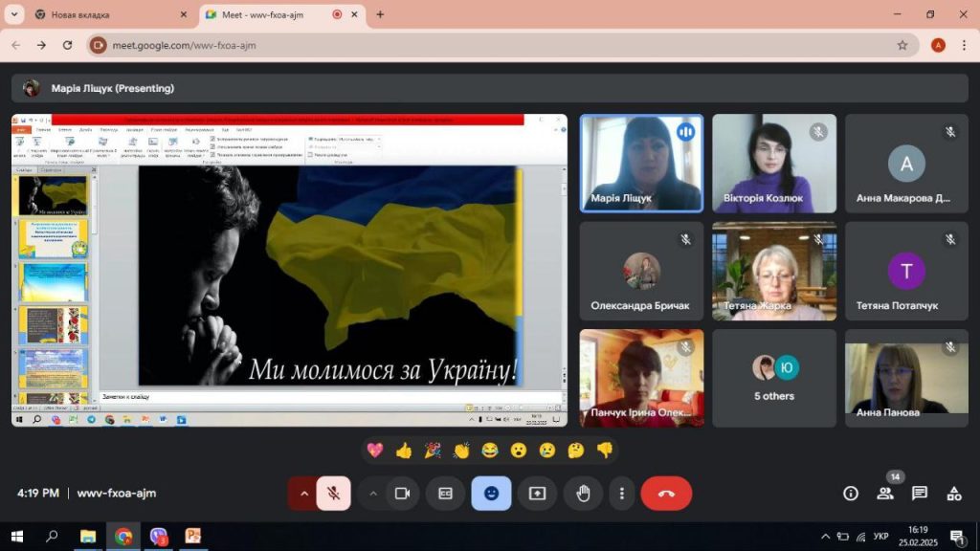Toggle the camera on or off

pos(402,494)
